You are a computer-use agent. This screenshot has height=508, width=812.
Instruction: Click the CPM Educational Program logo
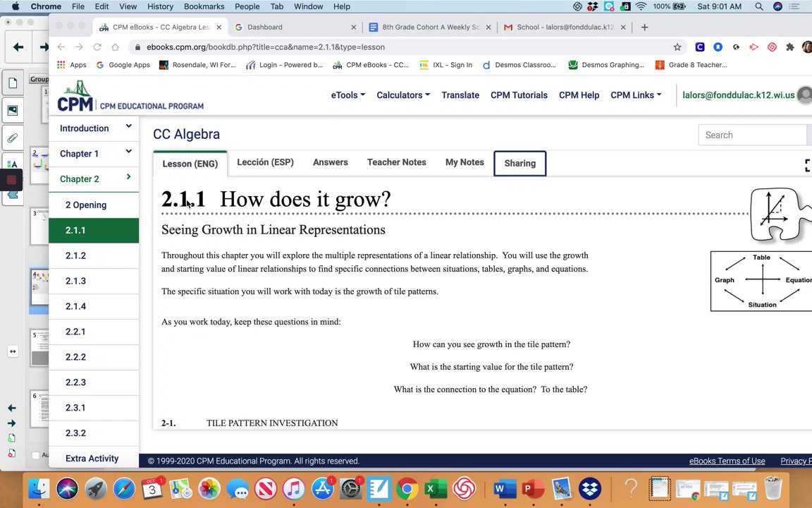click(x=130, y=97)
